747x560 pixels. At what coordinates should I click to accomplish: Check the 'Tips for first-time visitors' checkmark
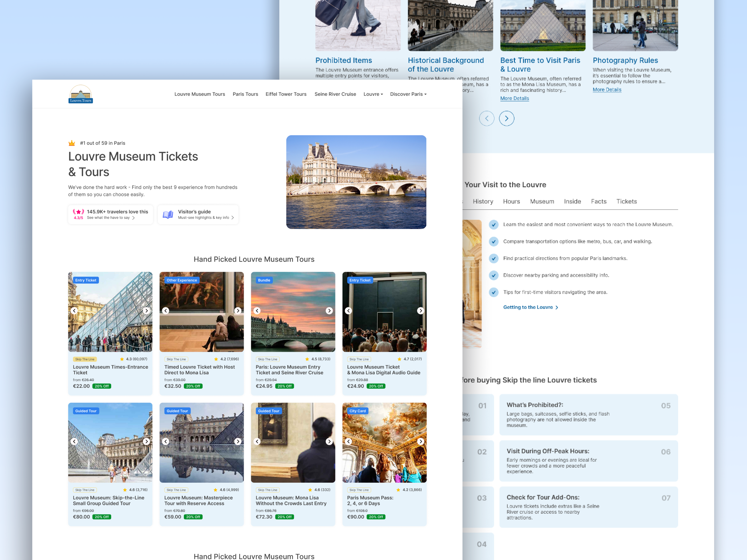[494, 292]
